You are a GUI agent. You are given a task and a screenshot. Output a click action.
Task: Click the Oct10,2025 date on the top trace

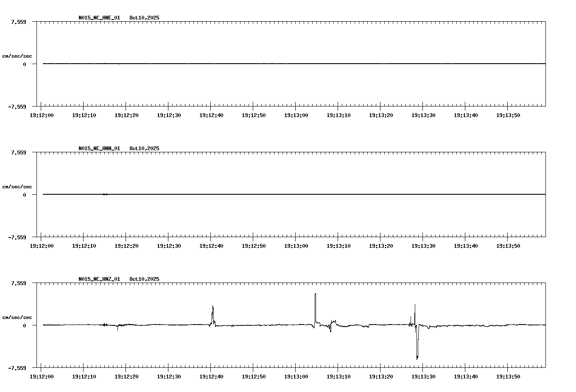pos(144,18)
